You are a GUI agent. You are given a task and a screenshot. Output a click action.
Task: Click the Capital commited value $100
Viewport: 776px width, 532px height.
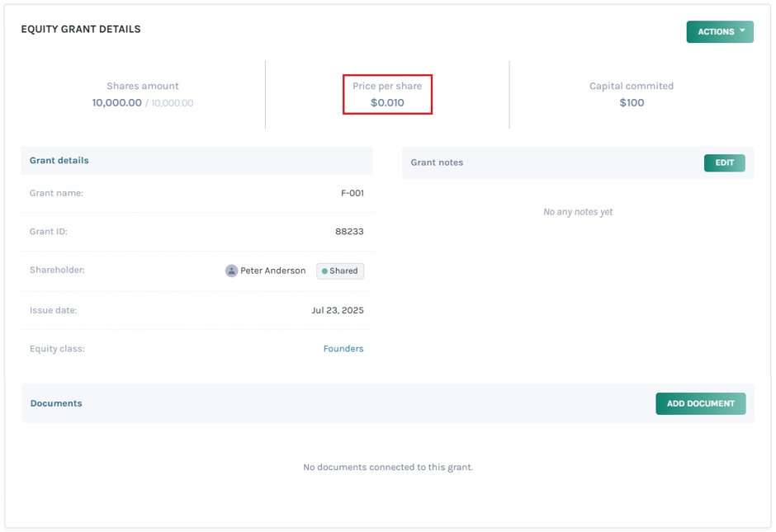coord(632,102)
